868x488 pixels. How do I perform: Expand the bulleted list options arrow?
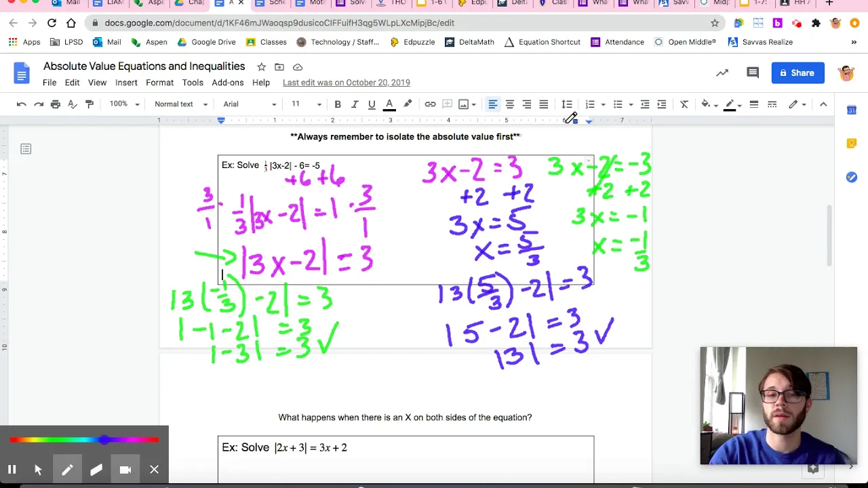click(631, 104)
